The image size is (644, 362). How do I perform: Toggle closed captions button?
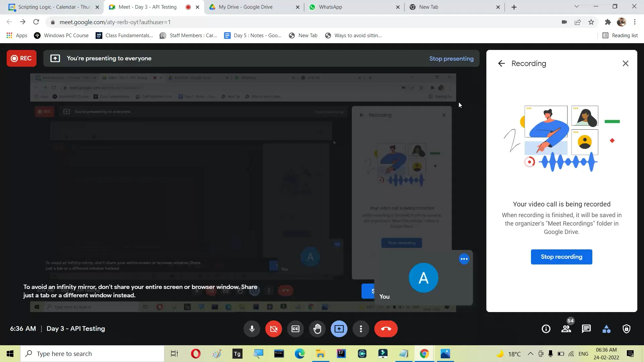[296, 329]
